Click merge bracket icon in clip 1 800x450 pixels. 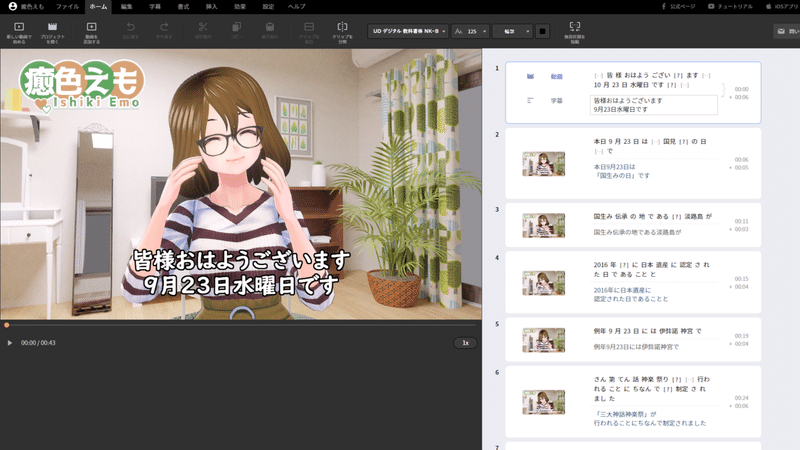tap(723, 90)
